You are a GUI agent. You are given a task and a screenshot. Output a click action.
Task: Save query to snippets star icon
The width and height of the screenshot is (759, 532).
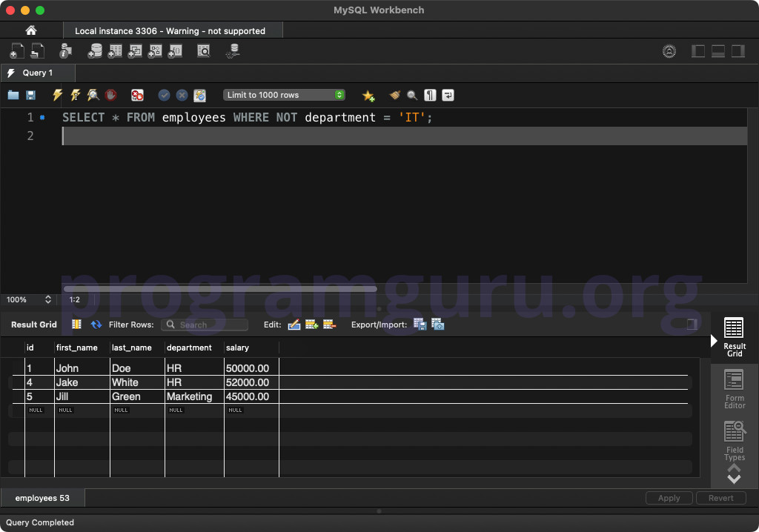[x=368, y=96]
